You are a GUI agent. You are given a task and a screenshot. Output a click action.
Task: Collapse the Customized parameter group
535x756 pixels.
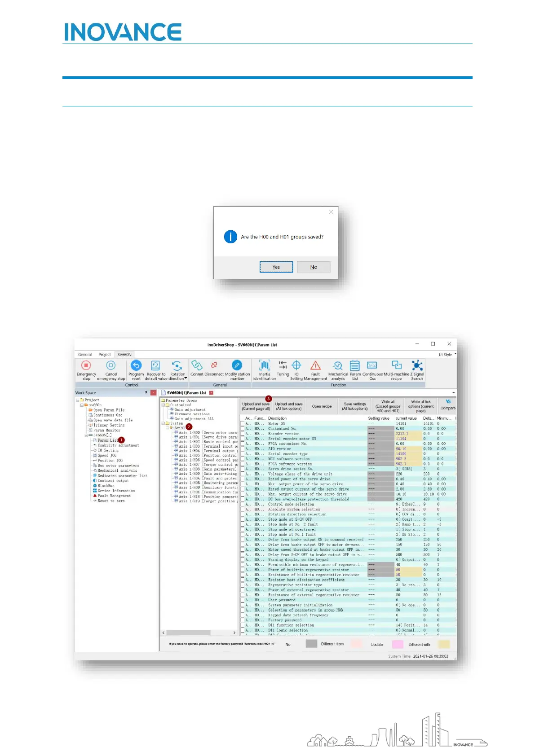pos(163,405)
